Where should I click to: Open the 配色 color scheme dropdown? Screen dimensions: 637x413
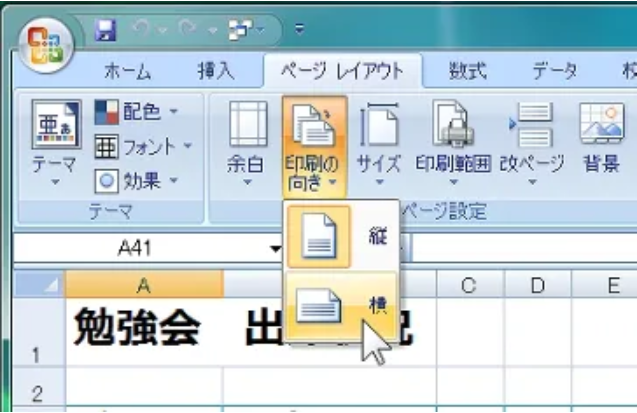(x=136, y=111)
